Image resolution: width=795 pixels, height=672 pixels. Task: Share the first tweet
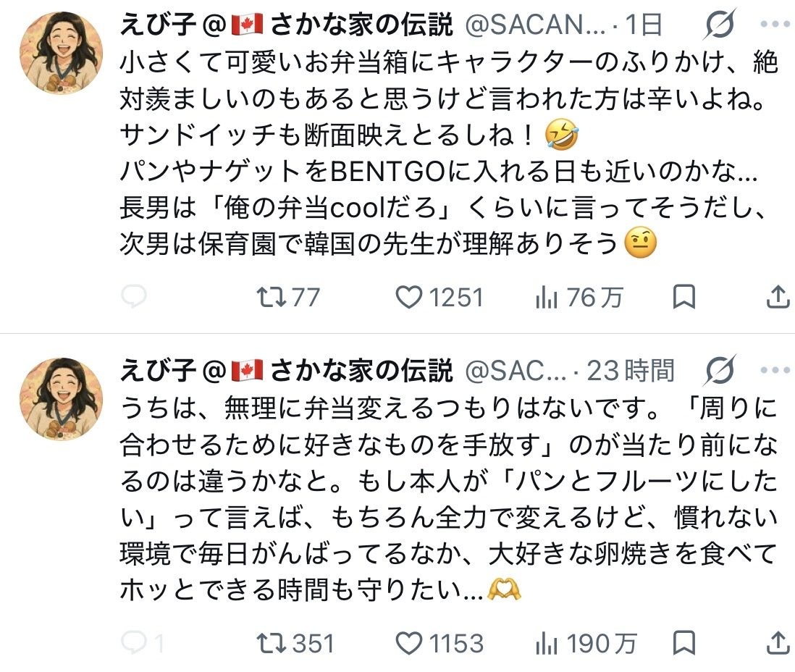point(778,297)
